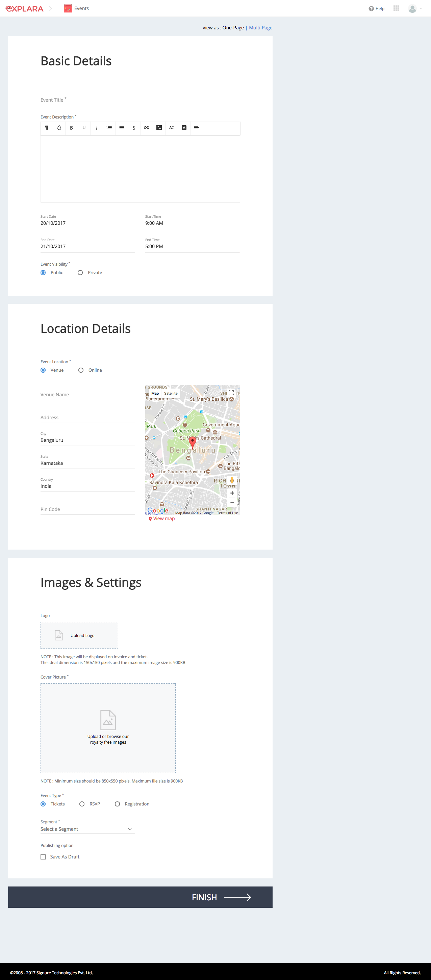Focus the Event Title field

(140, 100)
